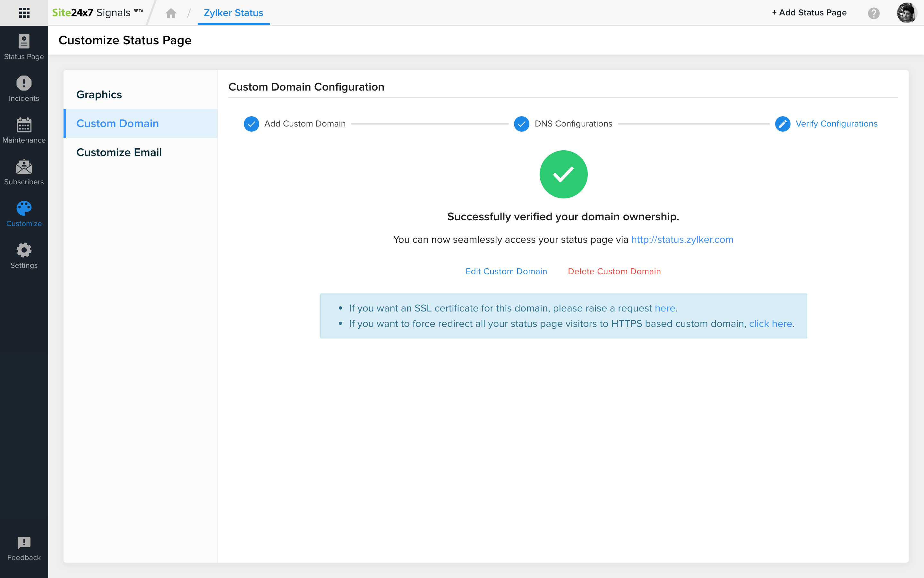
Task: Click 'Successfully verified your domain ownership' message
Action: pyautogui.click(x=563, y=217)
